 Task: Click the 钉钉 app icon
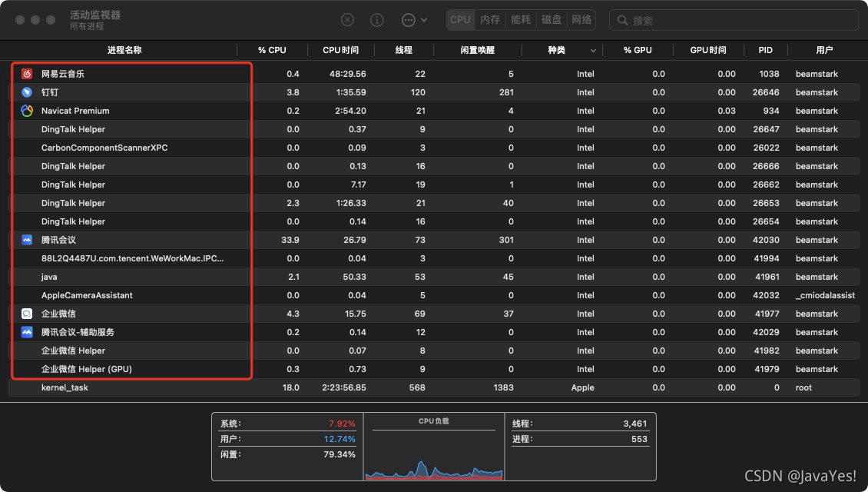click(27, 92)
